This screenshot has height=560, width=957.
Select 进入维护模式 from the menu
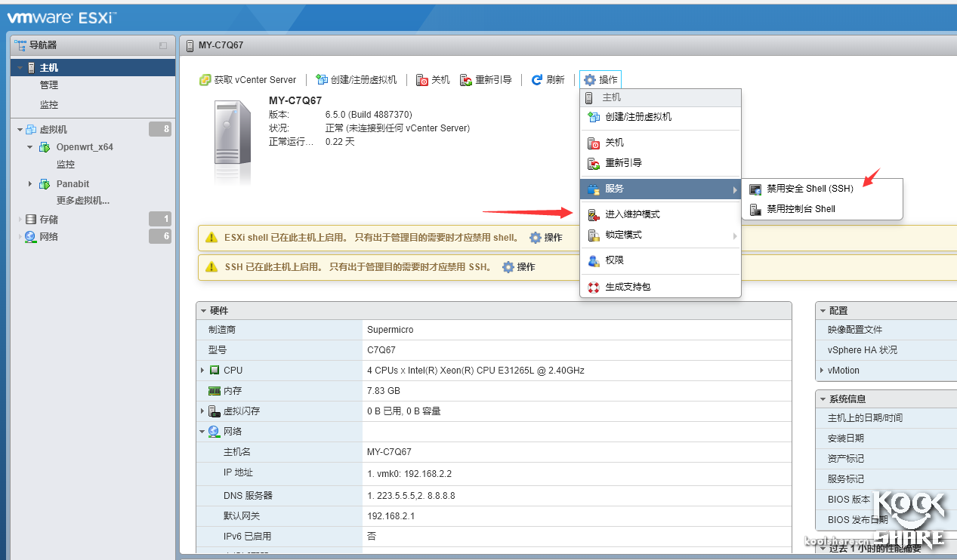point(633,214)
